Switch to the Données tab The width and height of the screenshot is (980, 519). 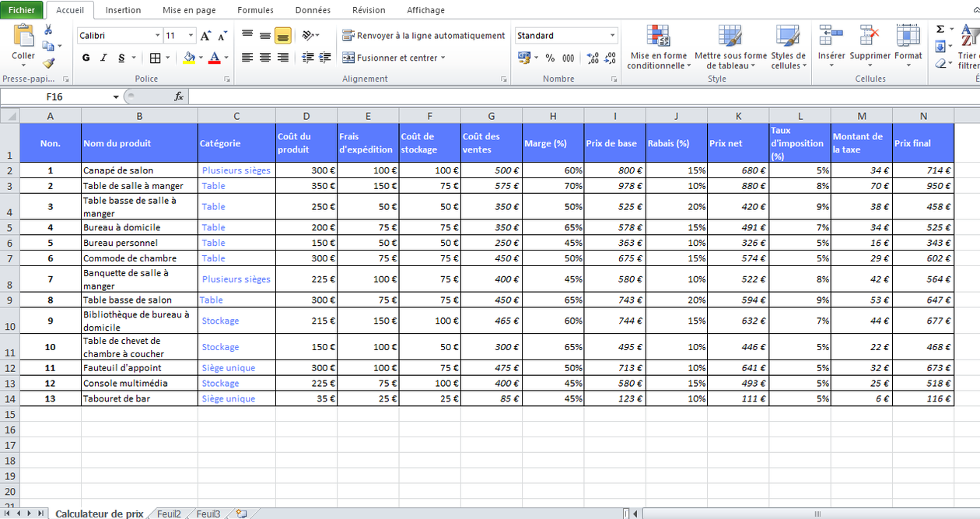pos(313,10)
